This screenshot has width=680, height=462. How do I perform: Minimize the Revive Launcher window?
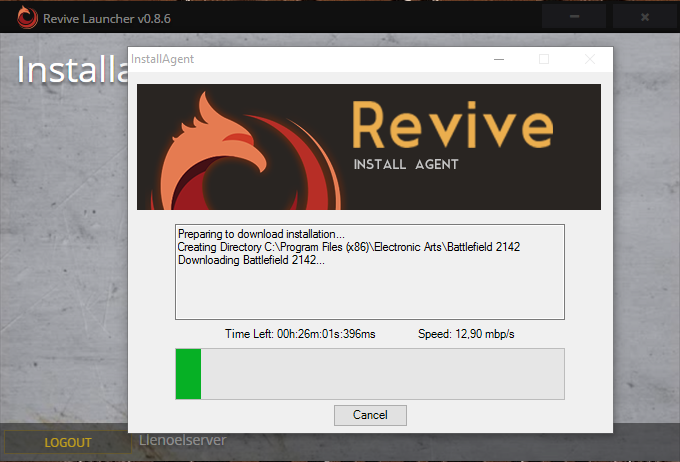[574, 17]
